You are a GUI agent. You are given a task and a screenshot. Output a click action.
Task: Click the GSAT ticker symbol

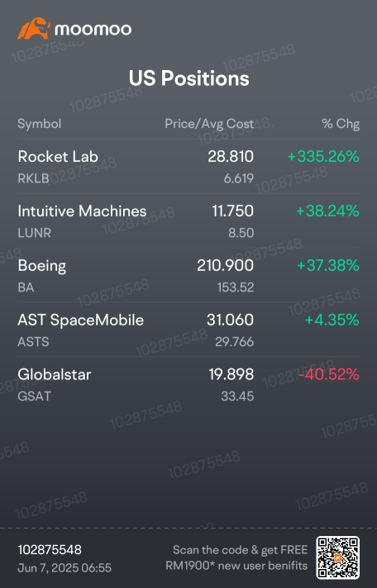[34, 396]
